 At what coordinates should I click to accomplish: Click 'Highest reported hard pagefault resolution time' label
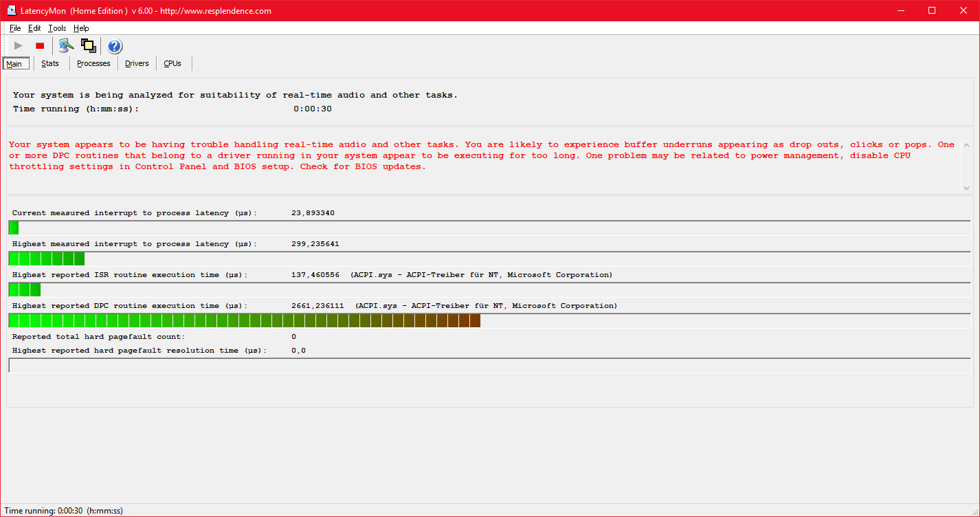[x=139, y=351]
